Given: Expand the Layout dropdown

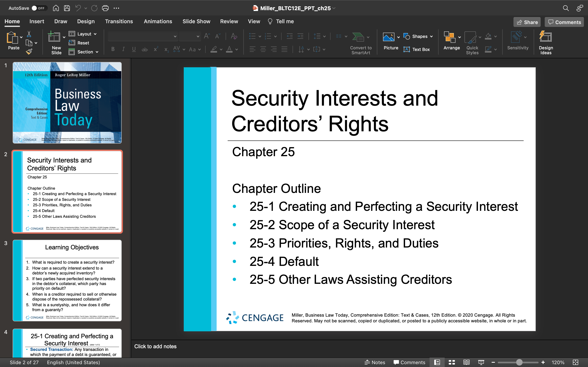Looking at the screenshot, I should tap(83, 34).
